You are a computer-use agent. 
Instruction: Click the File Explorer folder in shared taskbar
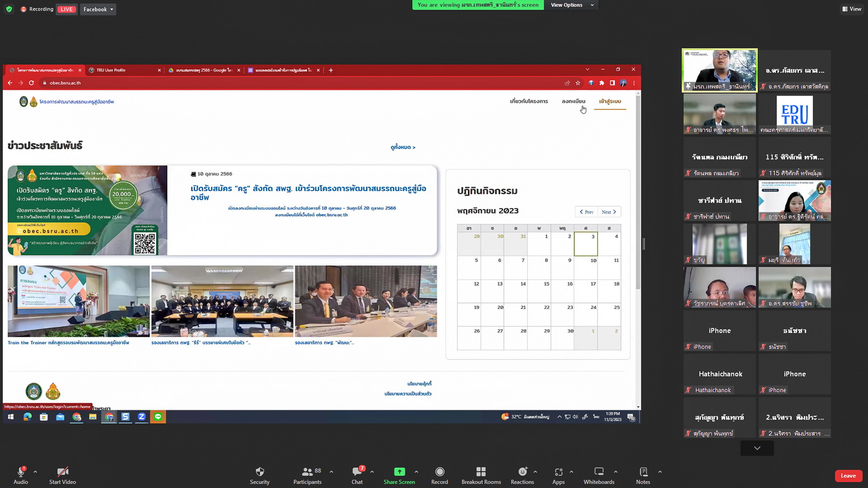pos(93,417)
